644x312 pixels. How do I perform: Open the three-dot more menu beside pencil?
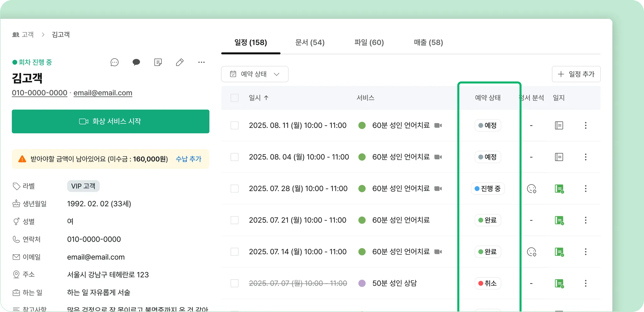pos(202,62)
